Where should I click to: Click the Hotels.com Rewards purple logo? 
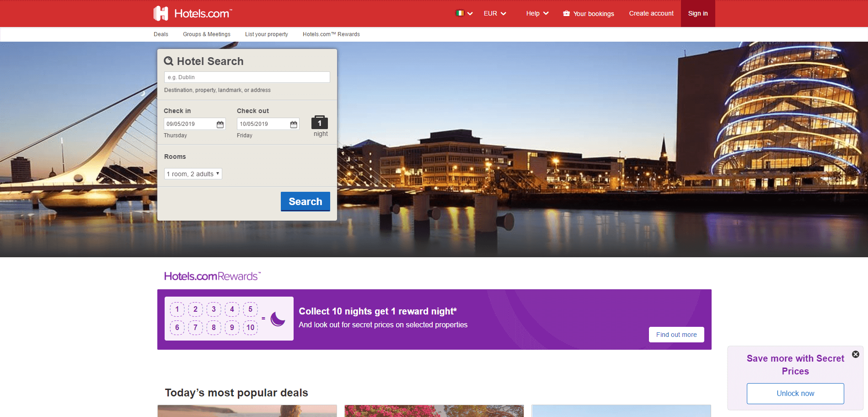tap(213, 276)
